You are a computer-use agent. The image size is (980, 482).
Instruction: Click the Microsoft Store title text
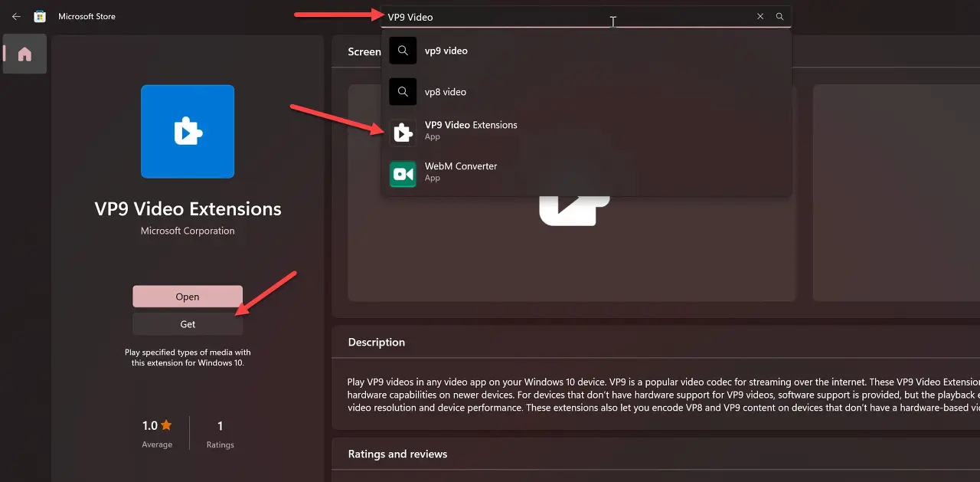[87, 16]
